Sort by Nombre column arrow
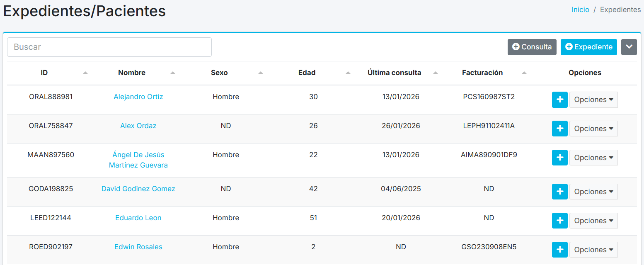Image resolution: width=644 pixels, height=265 pixels. pyautogui.click(x=173, y=73)
